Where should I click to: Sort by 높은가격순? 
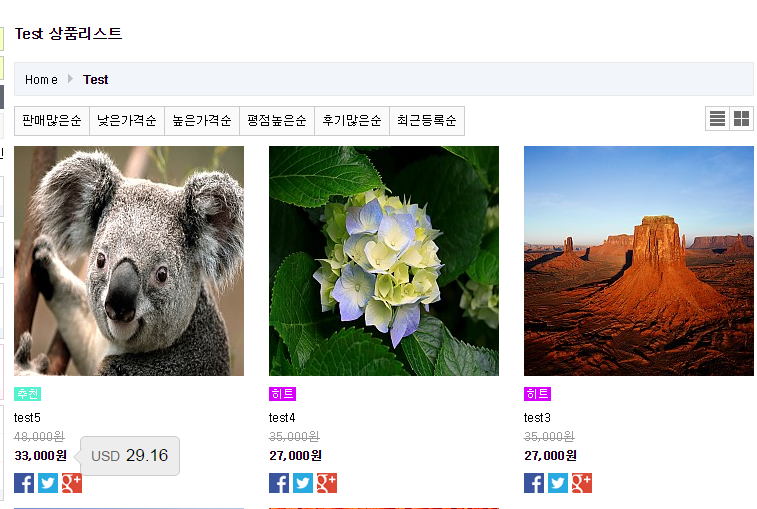tap(202, 121)
